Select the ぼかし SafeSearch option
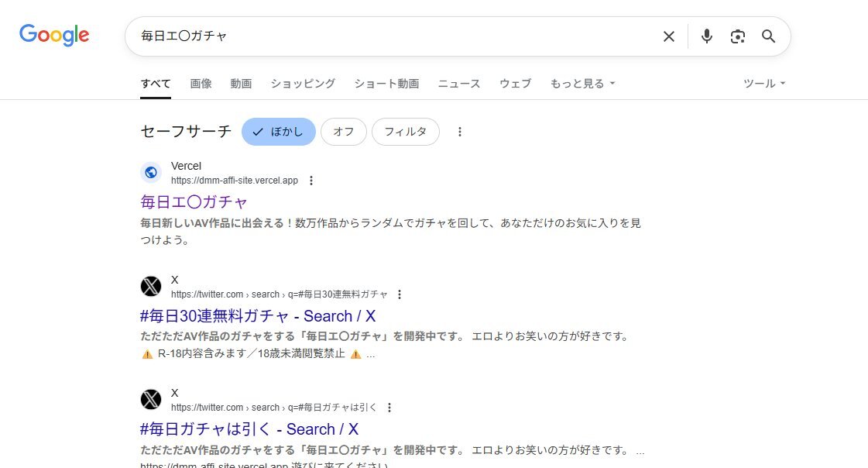868x468 pixels. [x=279, y=132]
